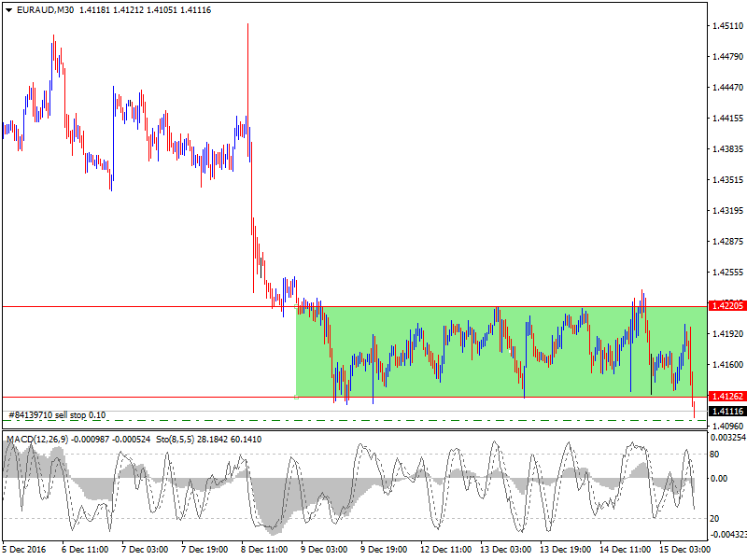Viewport: 747px width, 560px height.
Task: Click the 7 Dec 19:00 time label
Action: pyautogui.click(x=204, y=549)
